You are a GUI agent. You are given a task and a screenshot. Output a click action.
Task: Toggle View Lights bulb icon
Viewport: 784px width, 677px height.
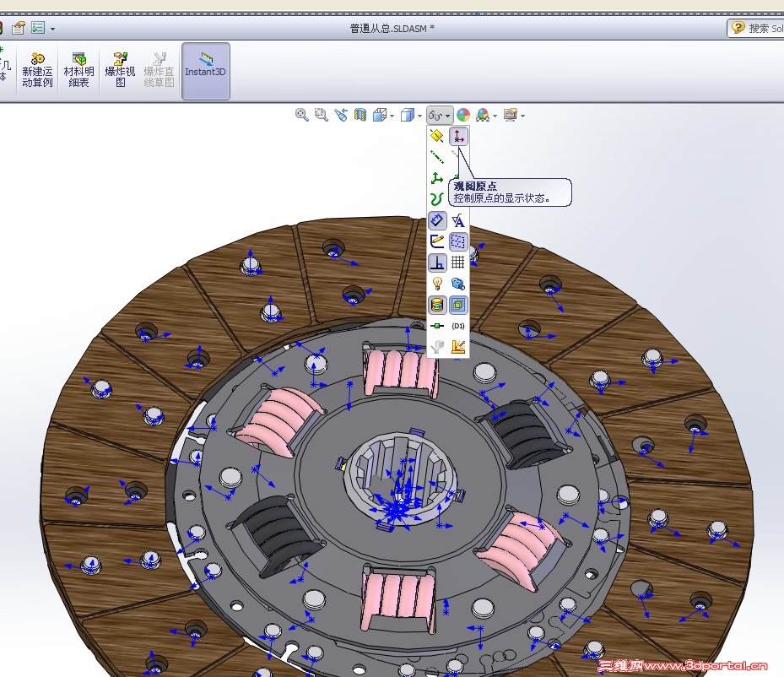pos(437,284)
